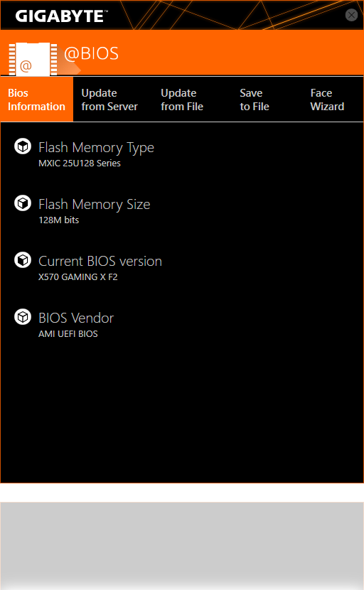
Task: Click the cube icon beside Current BIOS version
Action: tap(23, 260)
